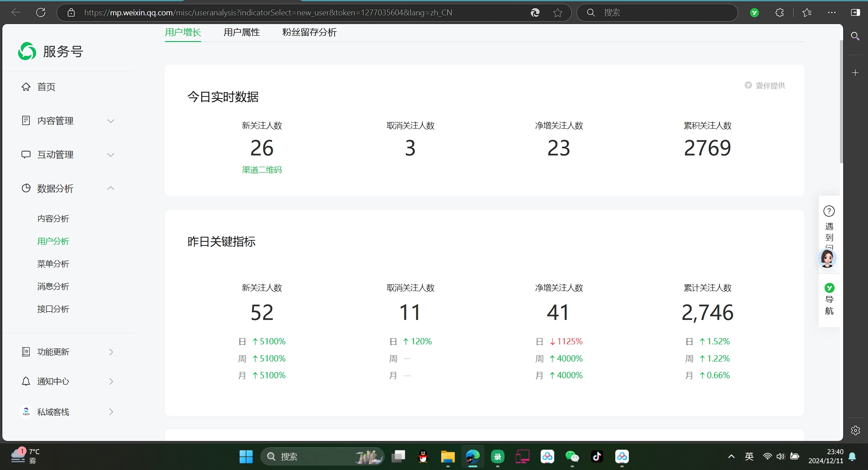The height and width of the screenshot is (470, 868).
Task: Select the 数据分析 pie chart icon
Action: 26,188
